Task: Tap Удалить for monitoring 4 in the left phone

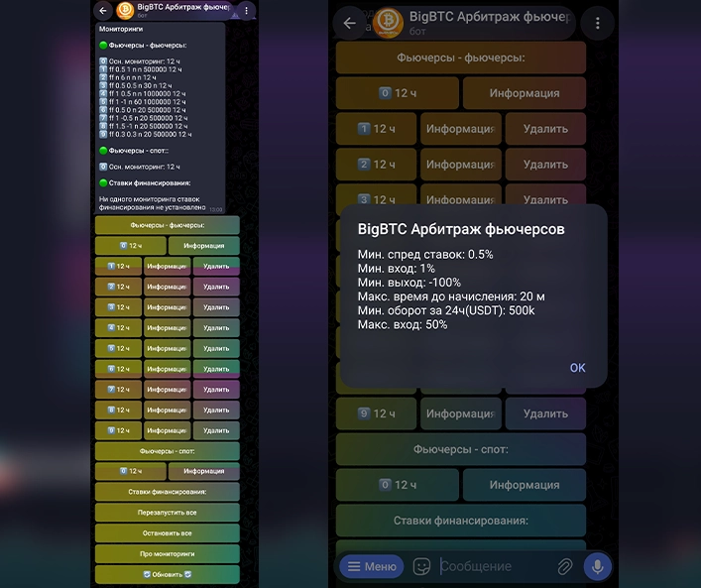Action: pyautogui.click(x=216, y=328)
